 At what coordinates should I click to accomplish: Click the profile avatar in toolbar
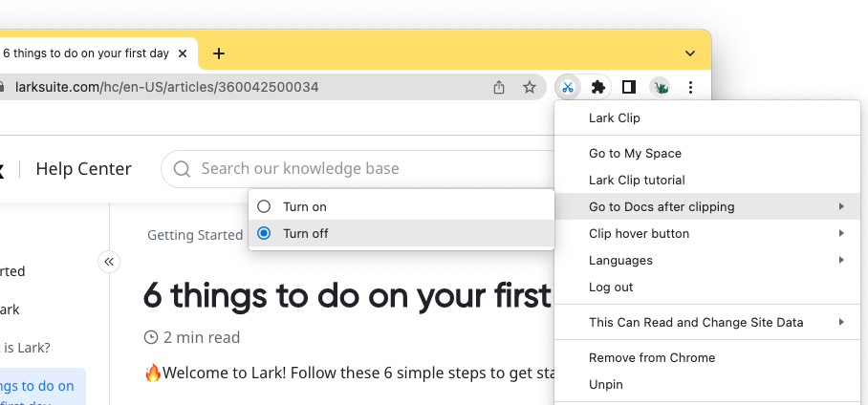pos(660,87)
